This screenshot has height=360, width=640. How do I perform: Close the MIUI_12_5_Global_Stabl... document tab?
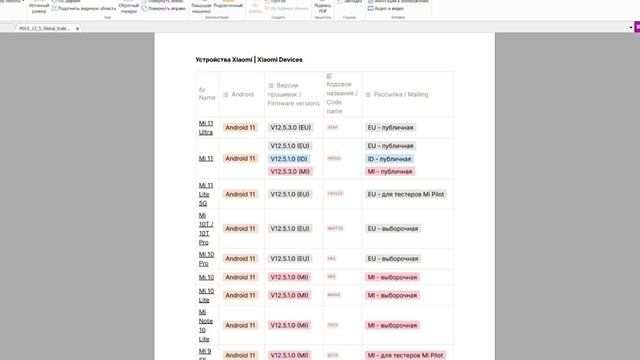click(x=78, y=29)
